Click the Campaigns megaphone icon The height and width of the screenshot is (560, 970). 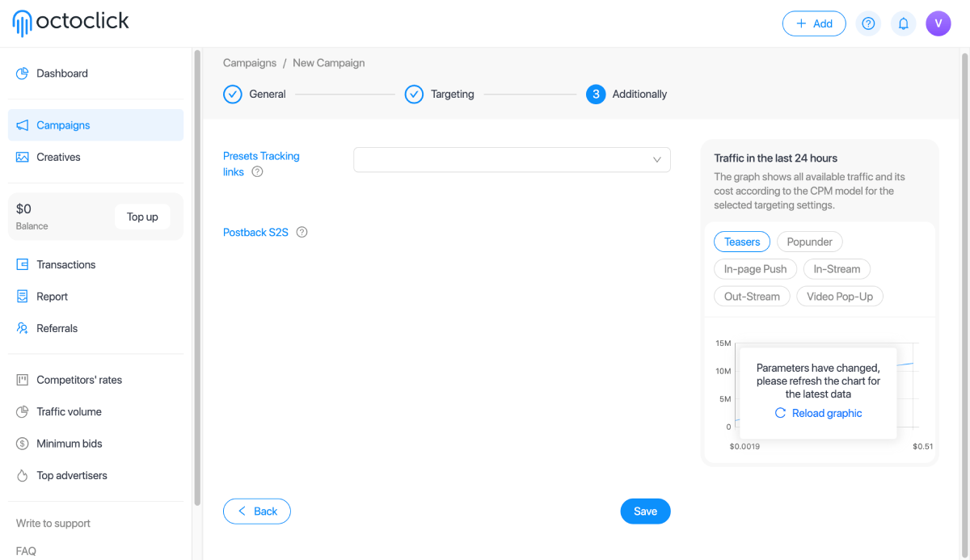23,125
